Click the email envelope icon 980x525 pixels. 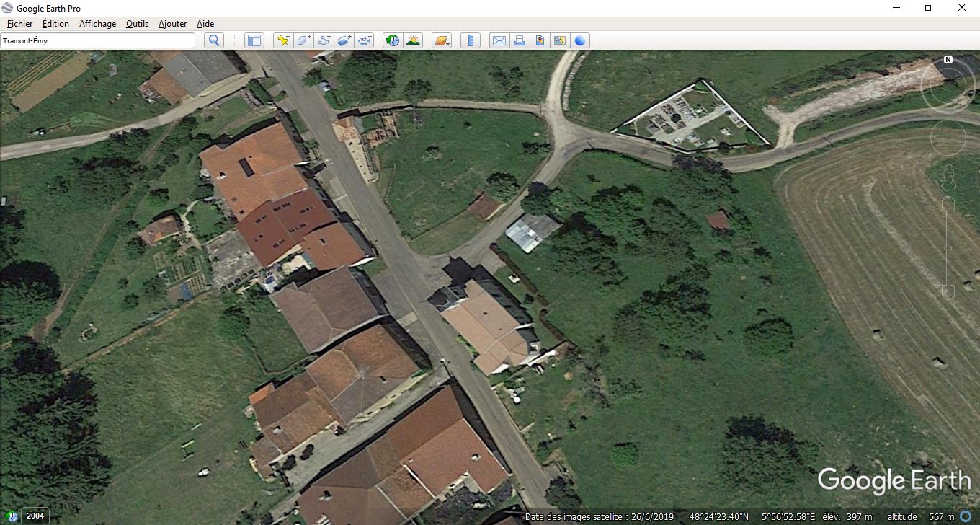[499, 40]
